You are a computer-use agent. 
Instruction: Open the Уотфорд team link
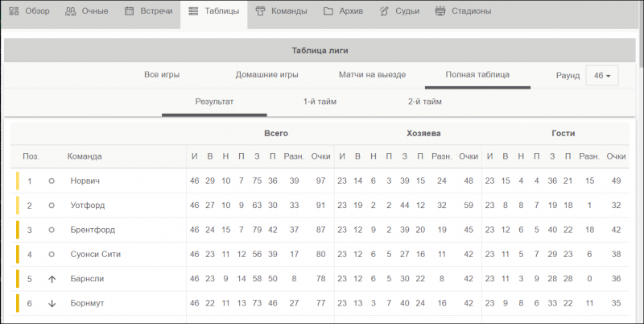click(88, 206)
